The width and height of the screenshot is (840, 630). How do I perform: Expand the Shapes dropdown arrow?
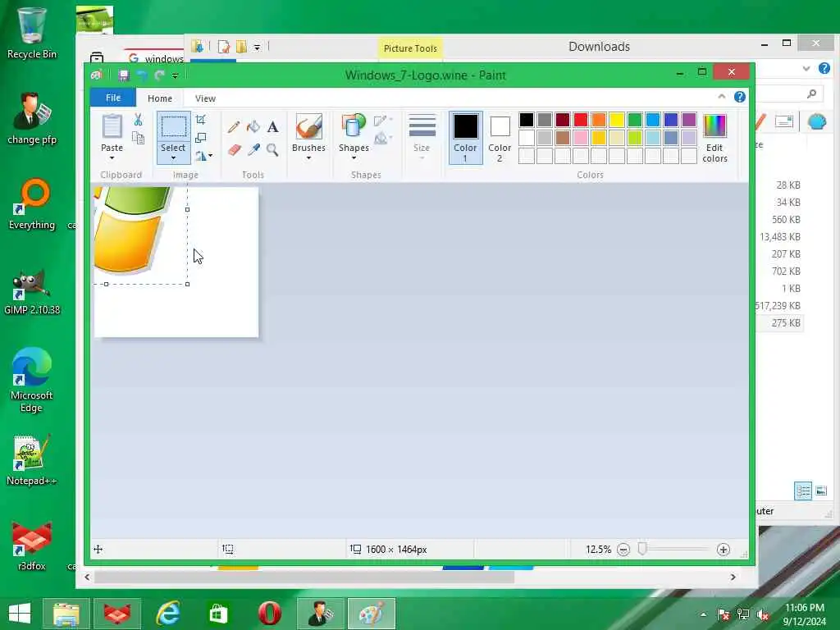tap(354, 158)
